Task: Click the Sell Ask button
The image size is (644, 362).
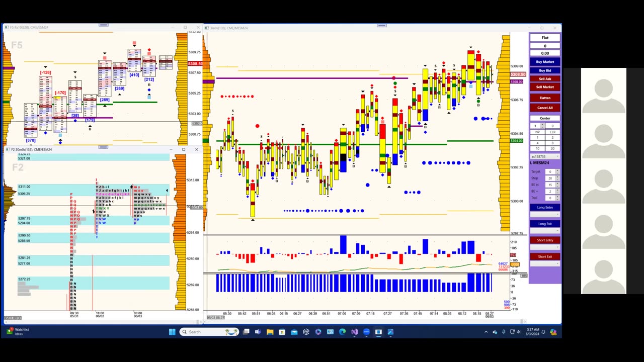Action: coord(545,79)
